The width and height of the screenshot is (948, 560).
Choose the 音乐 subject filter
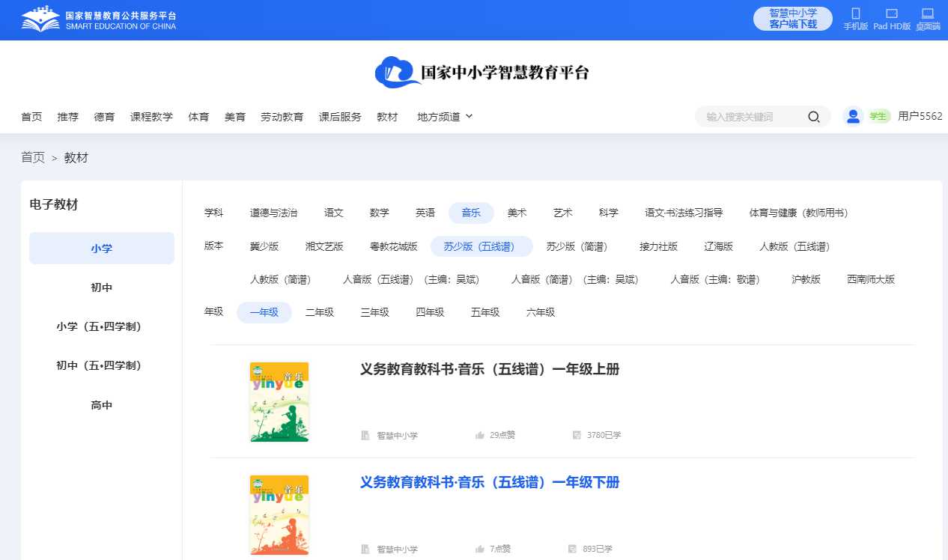(471, 213)
